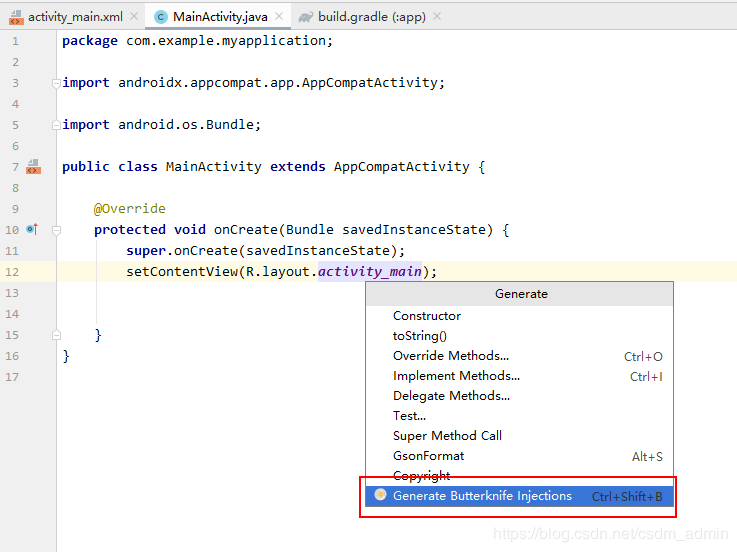Viewport: 737px width, 552px height.
Task: Choose toString() in the Generate menu
Action: 519,336
